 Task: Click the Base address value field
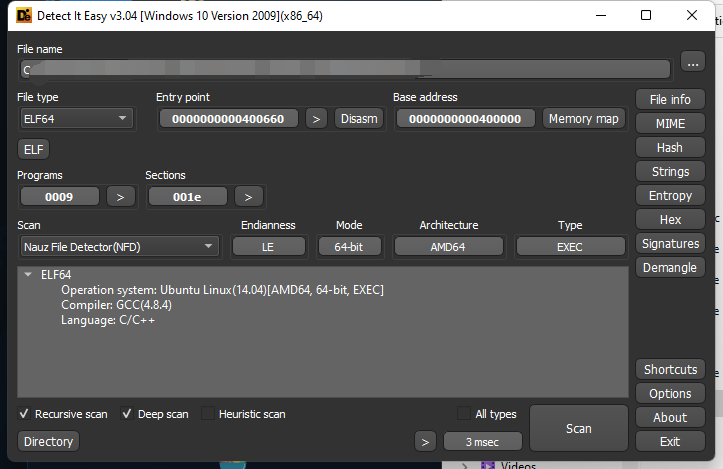pos(465,119)
